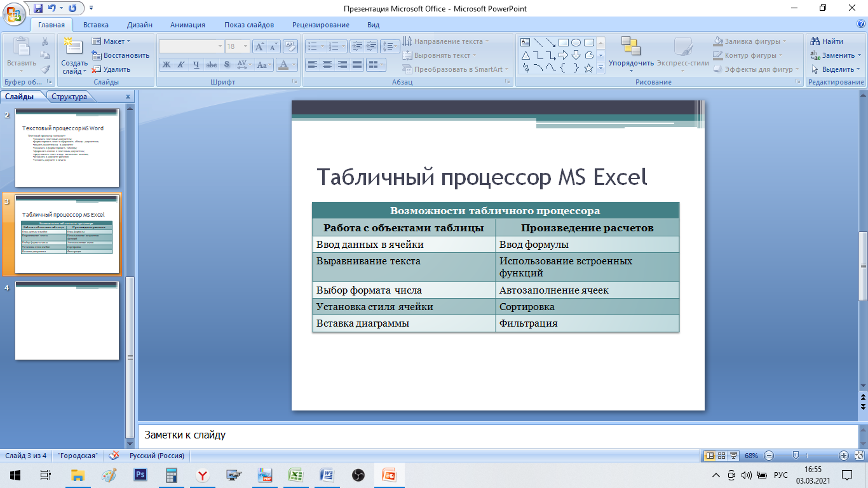Clear formatting with the eraser icon
Screen dimensions: 868x488
[x=290, y=46]
